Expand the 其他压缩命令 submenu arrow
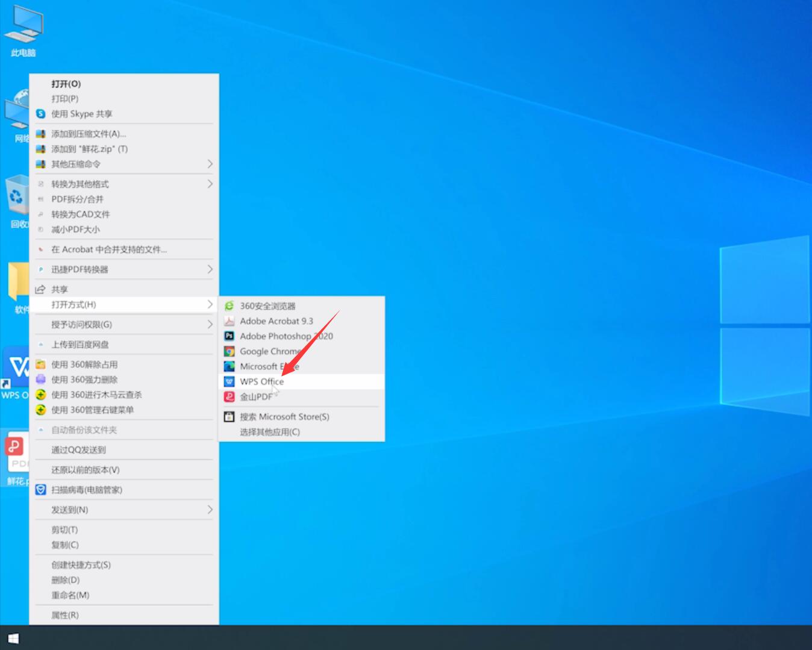 (x=210, y=164)
